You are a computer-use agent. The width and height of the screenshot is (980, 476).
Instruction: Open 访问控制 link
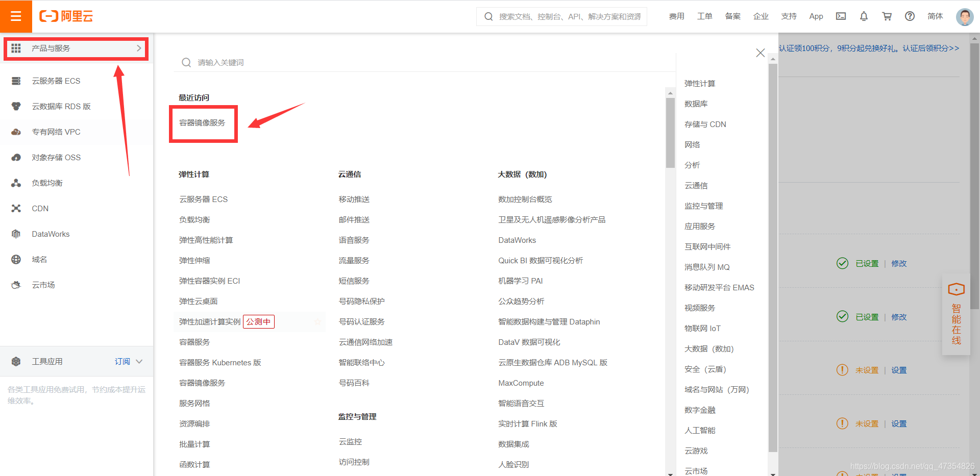(x=354, y=462)
